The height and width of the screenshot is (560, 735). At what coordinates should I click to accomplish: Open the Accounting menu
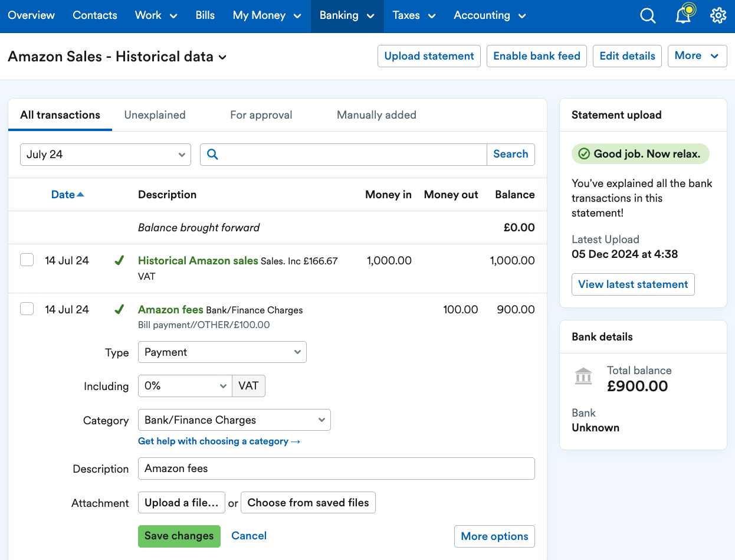coord(490,16)
